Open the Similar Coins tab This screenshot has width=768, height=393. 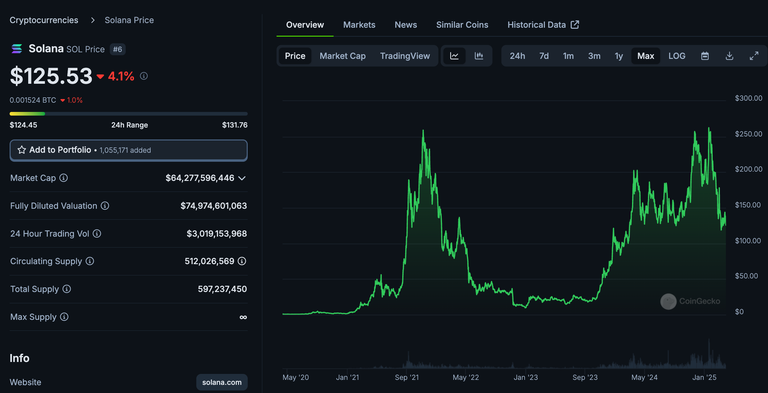pyautogui.click(x=462, y=25)
